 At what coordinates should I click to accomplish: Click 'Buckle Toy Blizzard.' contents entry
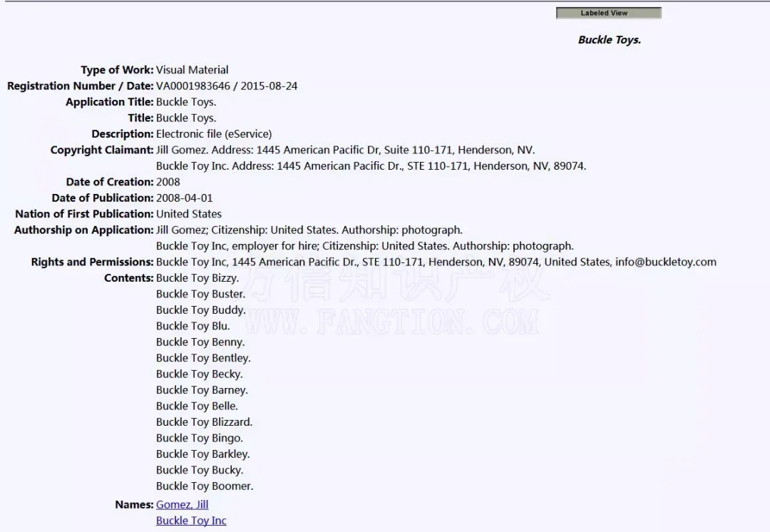[204, 422]
